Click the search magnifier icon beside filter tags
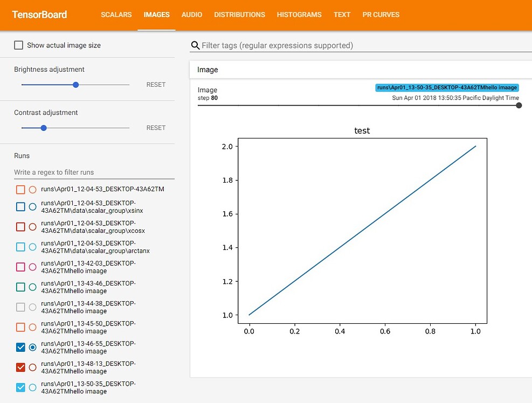Image resolution: width=532 pixels, height=403 pixels. [195, 46]
